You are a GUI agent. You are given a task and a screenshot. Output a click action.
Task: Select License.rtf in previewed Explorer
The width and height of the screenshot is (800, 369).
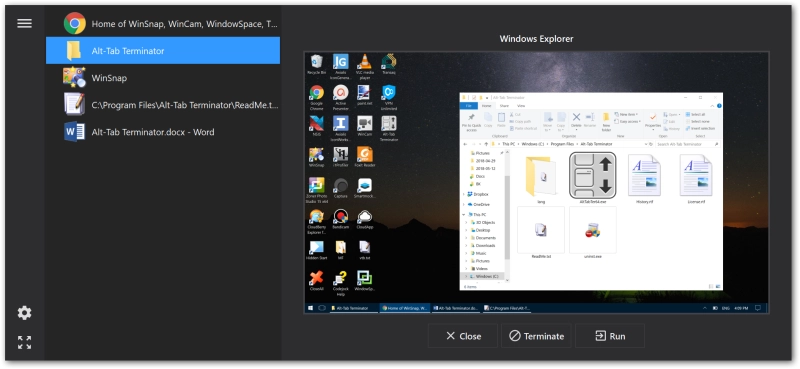695,179
